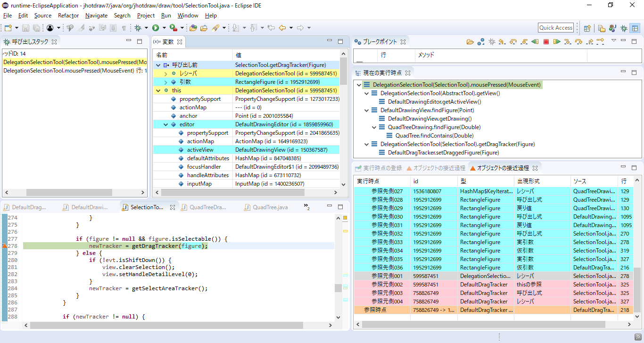The width and height of the screenshot is (644, 343).
Task: Open dropdown arrow next to Run button
Action: [164, 28]
